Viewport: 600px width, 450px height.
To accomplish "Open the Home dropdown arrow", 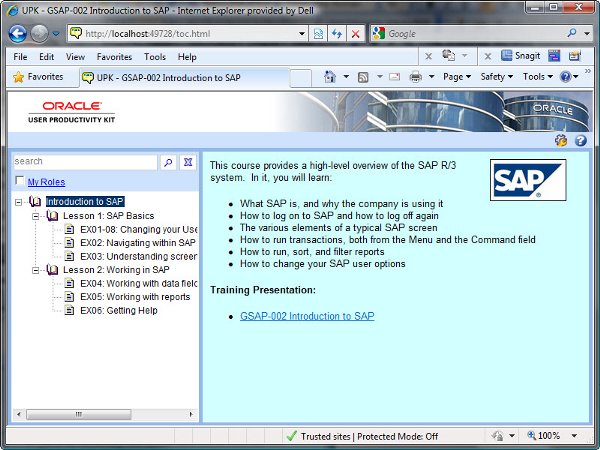I will pyautogui.click(x=346, y=77).
